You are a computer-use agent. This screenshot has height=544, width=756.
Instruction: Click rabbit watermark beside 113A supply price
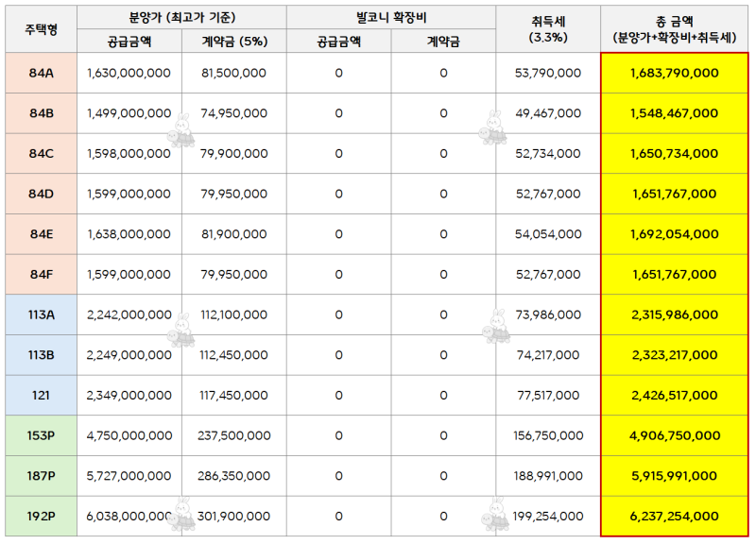tap(181, 330)
